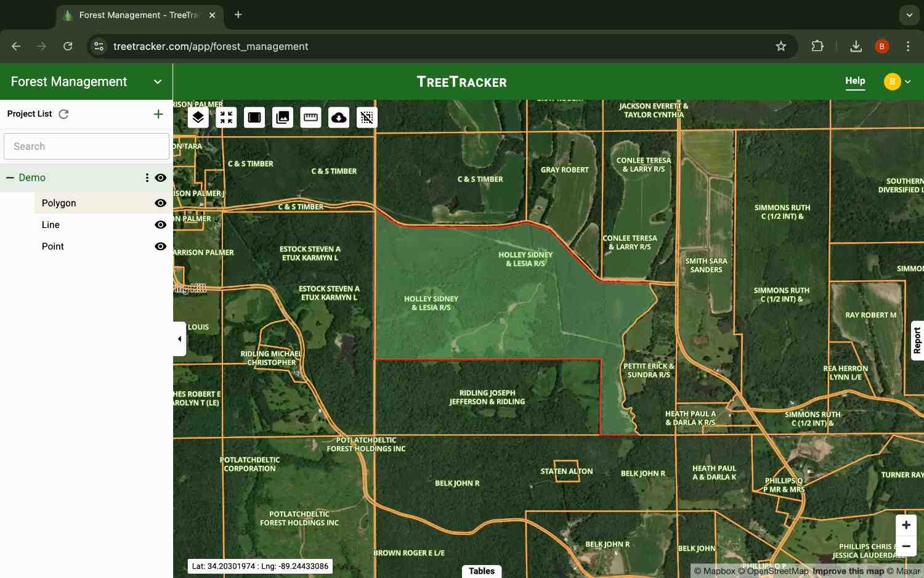Switch to the Report panel
This screenshot has width=924, height=578.
pyautogui.click(x=917, y=340)
